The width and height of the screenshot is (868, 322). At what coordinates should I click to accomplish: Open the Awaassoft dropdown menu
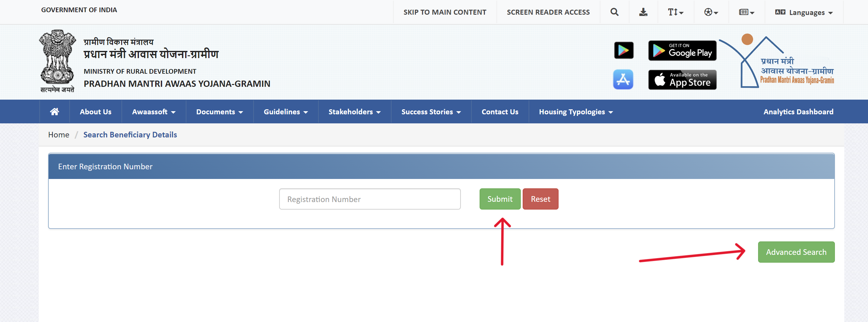click(153, 111)
